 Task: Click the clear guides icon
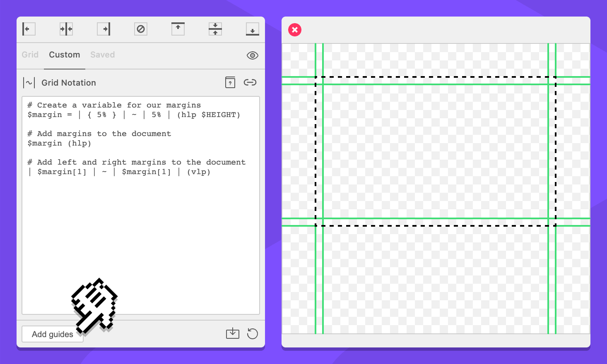[141, 29]
